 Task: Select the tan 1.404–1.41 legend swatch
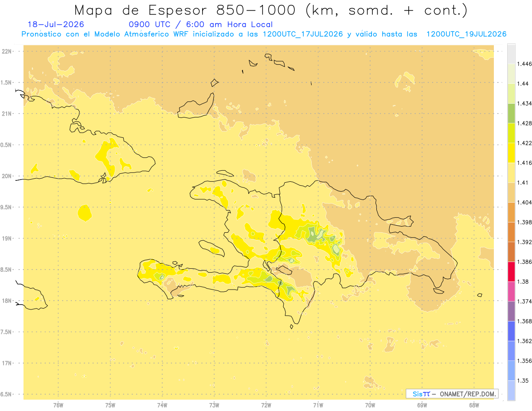511,192
